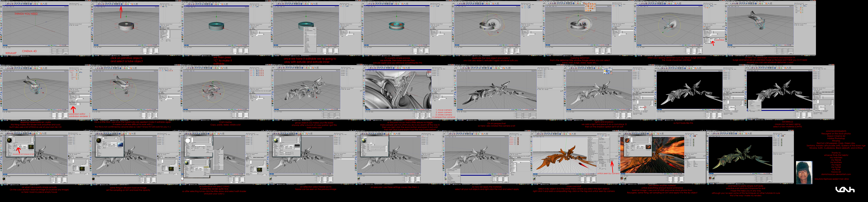Open Scale dropdown in THINGS YOU NEED Coordinates
The image size is (868, 202).
60,54
